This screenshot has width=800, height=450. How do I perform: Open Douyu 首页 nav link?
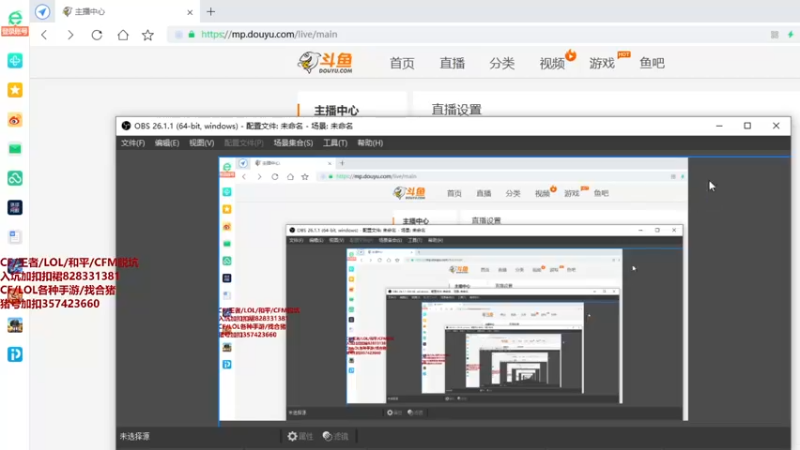402,63
